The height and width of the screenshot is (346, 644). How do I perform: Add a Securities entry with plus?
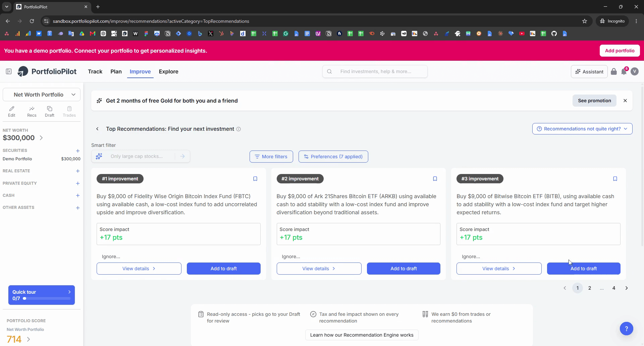[78, 151]
